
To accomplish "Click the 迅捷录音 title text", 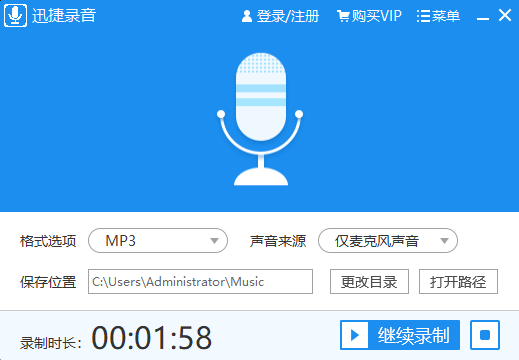I will pos(64,15).
